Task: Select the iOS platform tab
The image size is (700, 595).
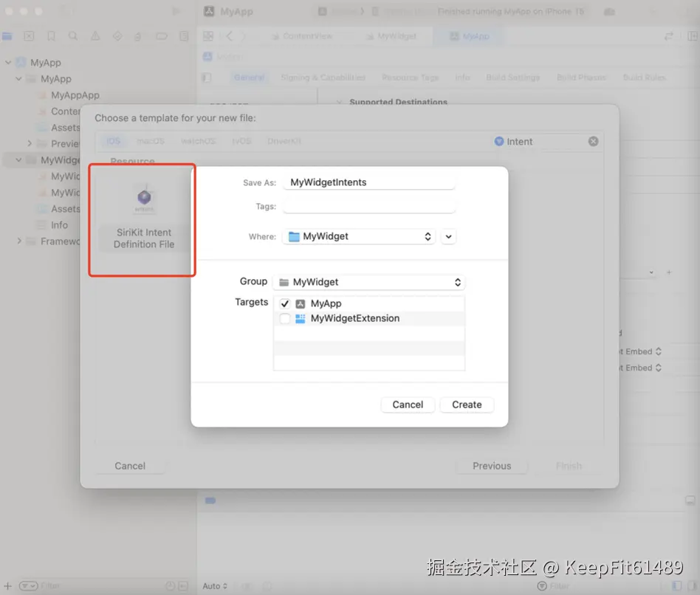Action: tap(113, 141)
